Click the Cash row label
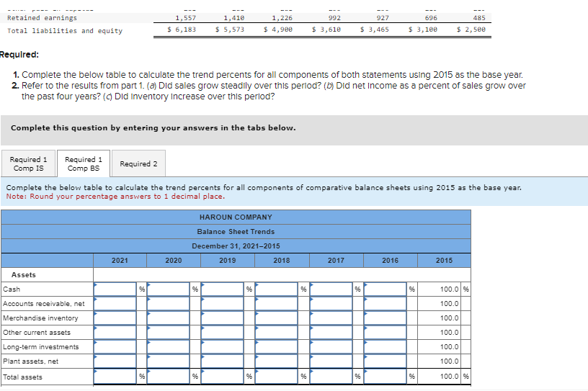Screen dimensions: 588x391 click(x=12, y=289)
